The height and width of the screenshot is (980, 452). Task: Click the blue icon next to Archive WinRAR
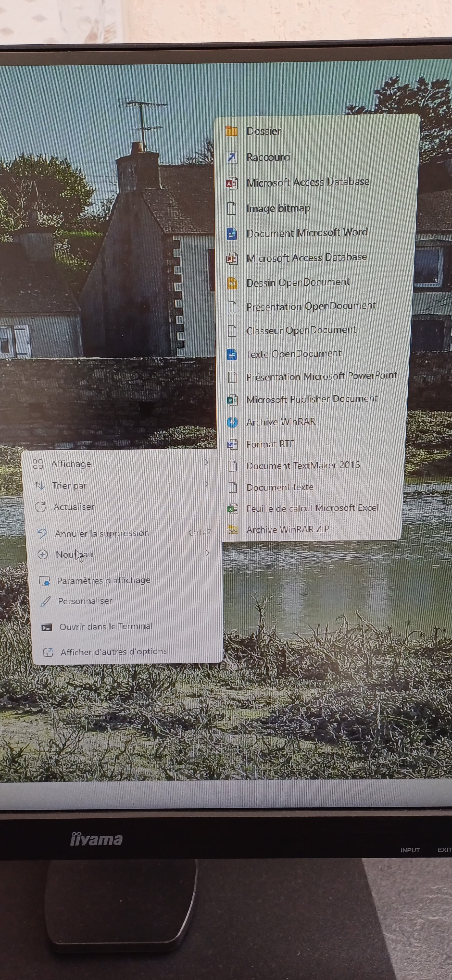coord(232,422)
